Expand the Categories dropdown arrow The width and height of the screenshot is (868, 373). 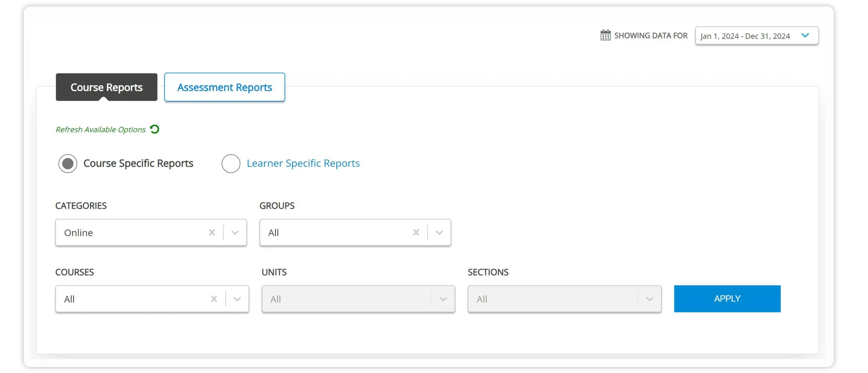coord(235,233)
